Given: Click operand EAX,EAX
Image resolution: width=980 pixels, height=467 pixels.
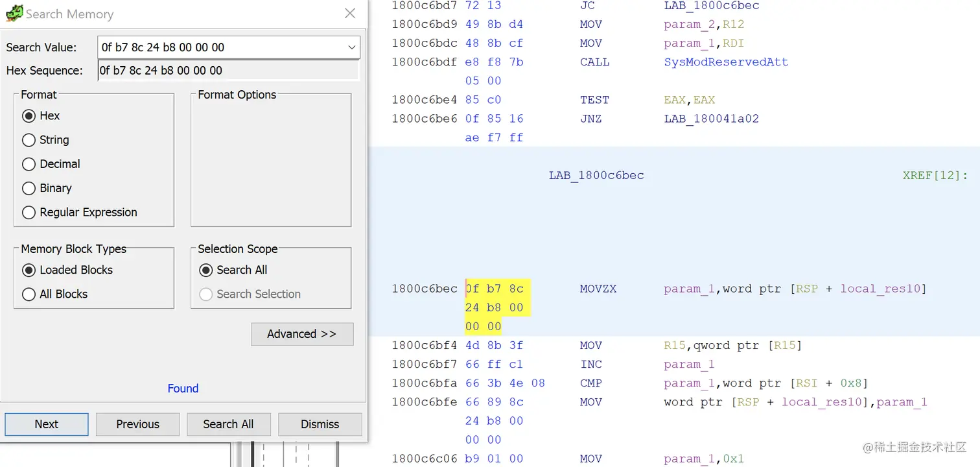Looking at the screenshot, I should click(690, 100).
